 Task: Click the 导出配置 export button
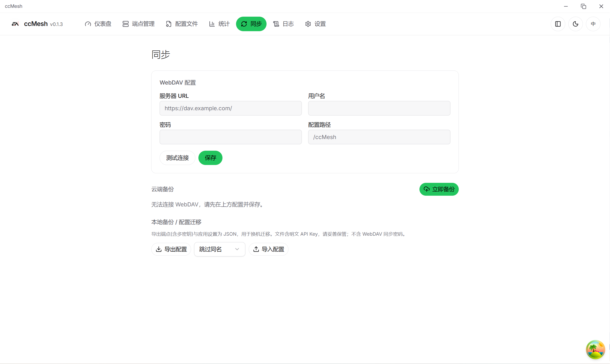[171, 249]
